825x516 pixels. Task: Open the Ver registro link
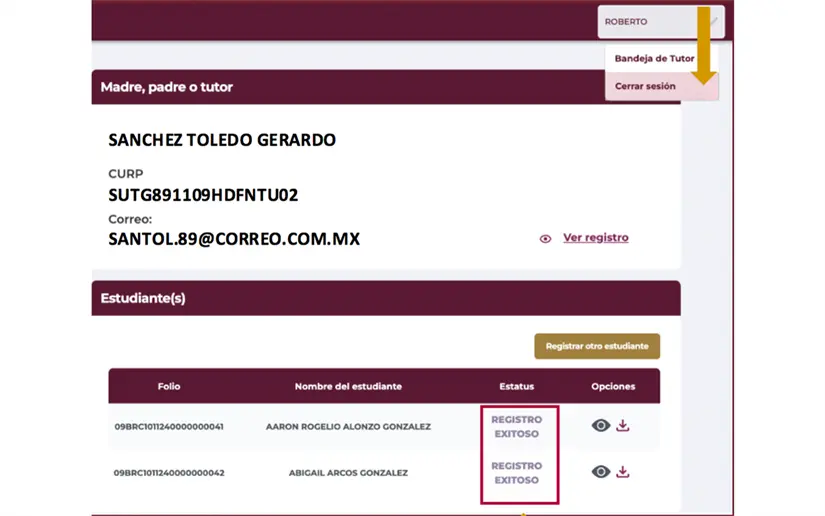595,238
